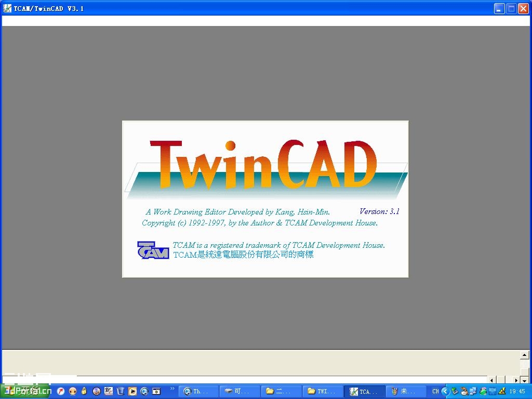Launch the orange media player quick launch icon
Viewport: 532px width, 399px height.
pyautogui.click(x=132, y=391)
